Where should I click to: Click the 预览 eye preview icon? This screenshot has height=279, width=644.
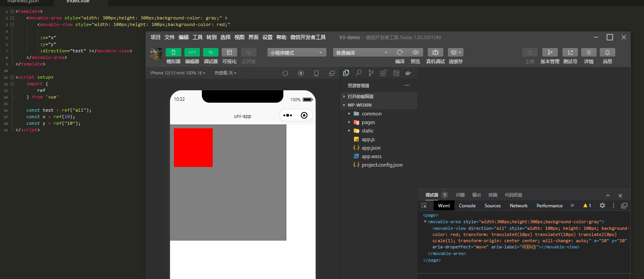[x=415, y=52]
